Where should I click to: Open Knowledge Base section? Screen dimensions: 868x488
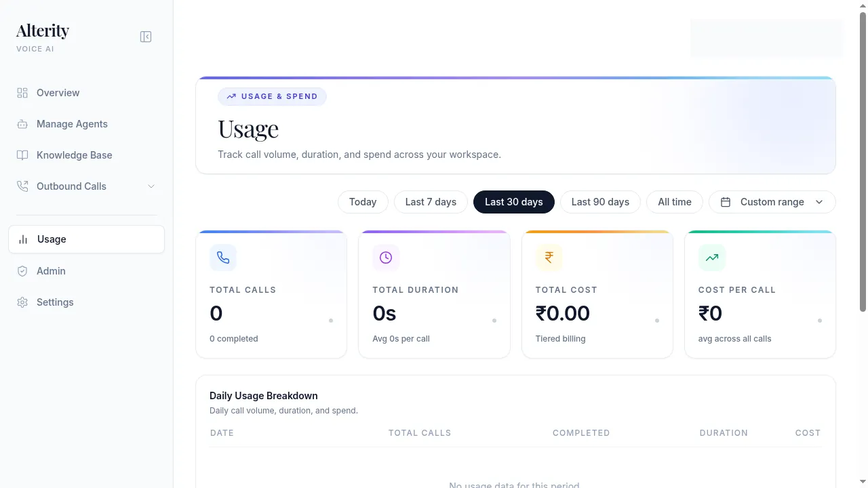pyautogui.click(x=86, y=155)
